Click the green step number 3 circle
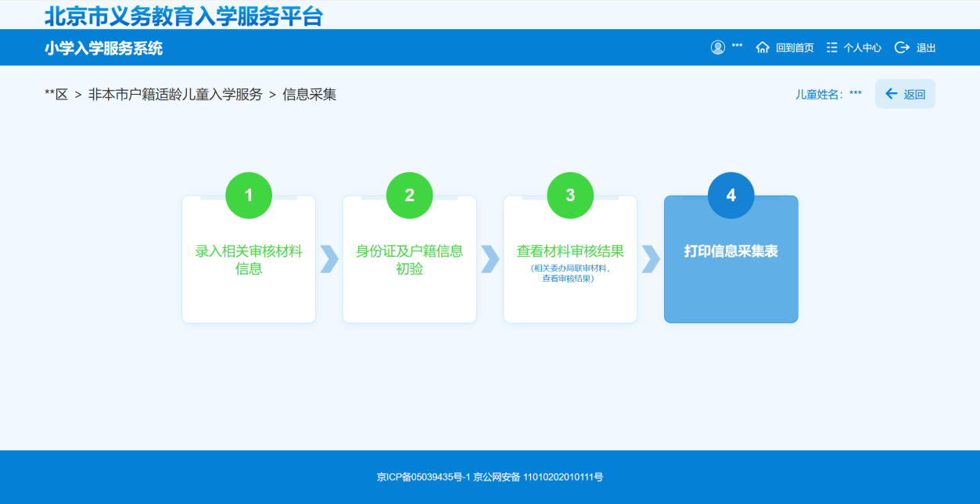This screenshot has width=980, height=504. (x=570, y=196)
